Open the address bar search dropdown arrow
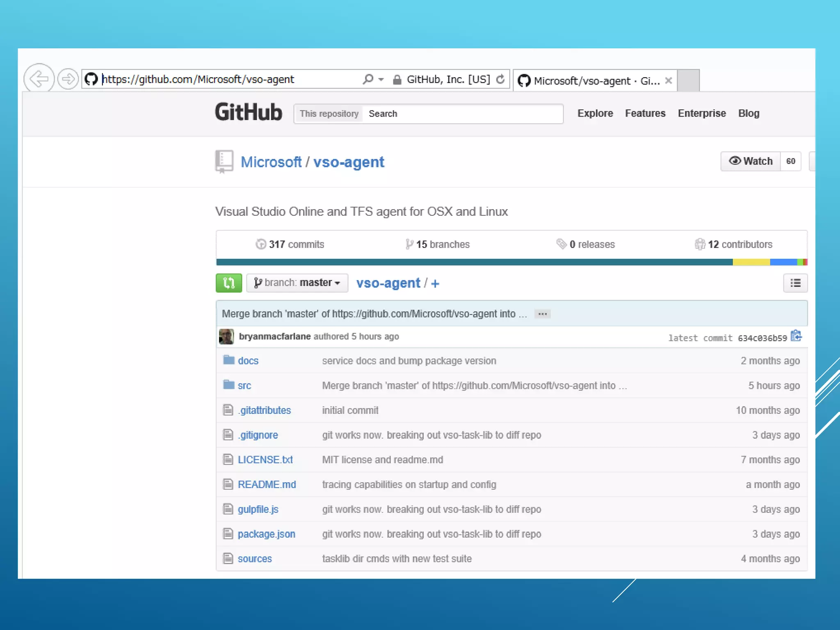 381,79
